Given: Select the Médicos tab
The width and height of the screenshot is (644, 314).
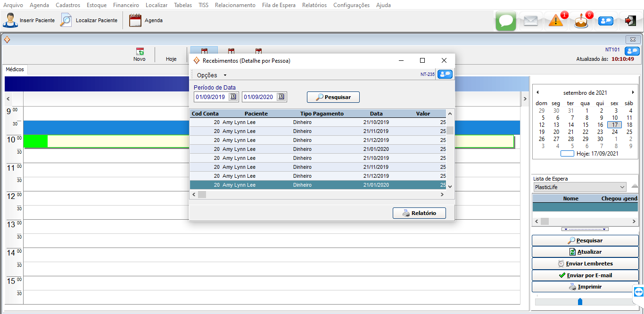Looking at the screenshot, I should [15, 69].
